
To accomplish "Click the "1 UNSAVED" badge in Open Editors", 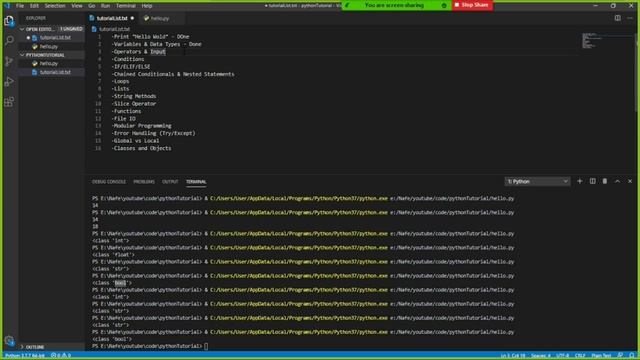I will 71,29.
